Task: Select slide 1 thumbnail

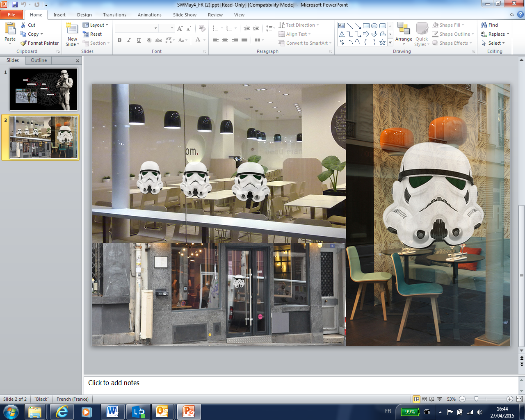Action: tap(43, 89)
